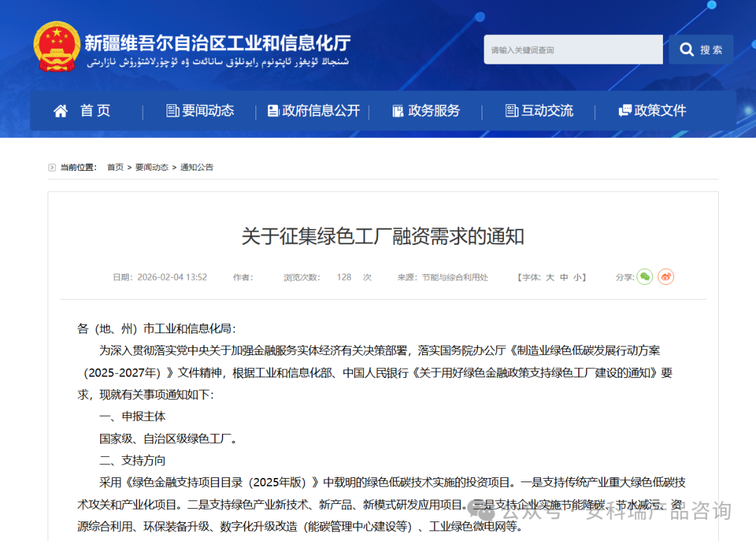Go to 首页 via the breadcrumb

pos(115,167)
